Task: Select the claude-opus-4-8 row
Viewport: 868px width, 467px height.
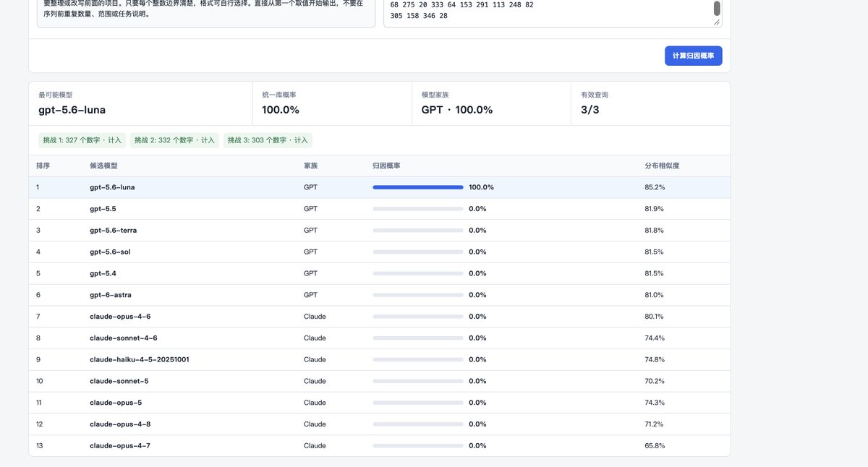Action: click(379, 424)
